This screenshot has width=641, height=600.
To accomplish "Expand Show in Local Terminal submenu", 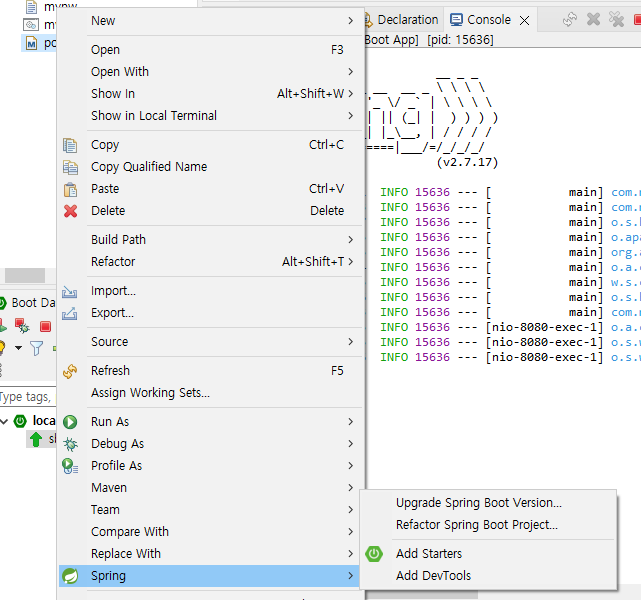I will [210, 116].
